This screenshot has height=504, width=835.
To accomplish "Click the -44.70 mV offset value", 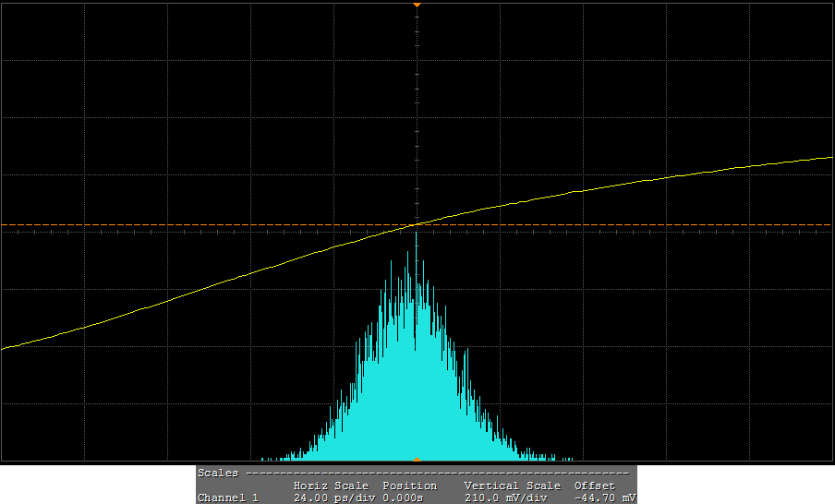I will point(604,498).
